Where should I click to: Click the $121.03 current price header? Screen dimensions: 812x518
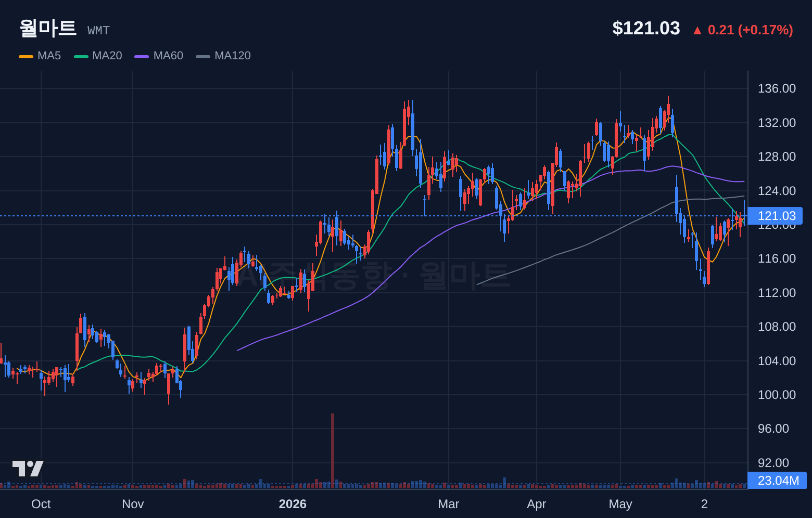pos(646,28)
